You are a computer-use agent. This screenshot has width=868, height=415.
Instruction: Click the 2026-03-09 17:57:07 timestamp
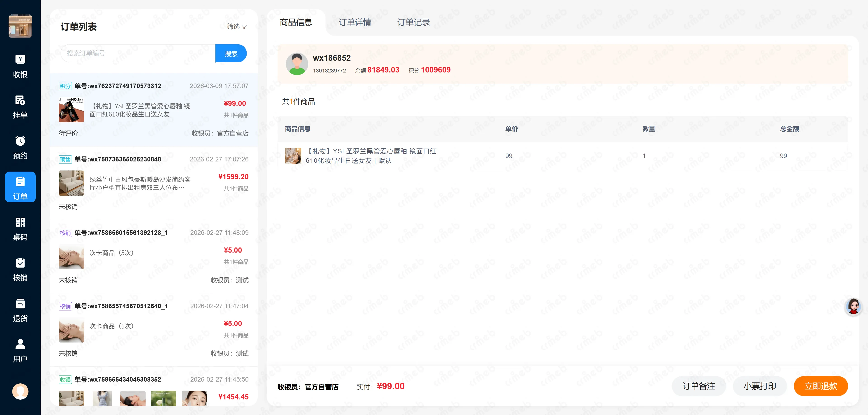coord(219,86)
